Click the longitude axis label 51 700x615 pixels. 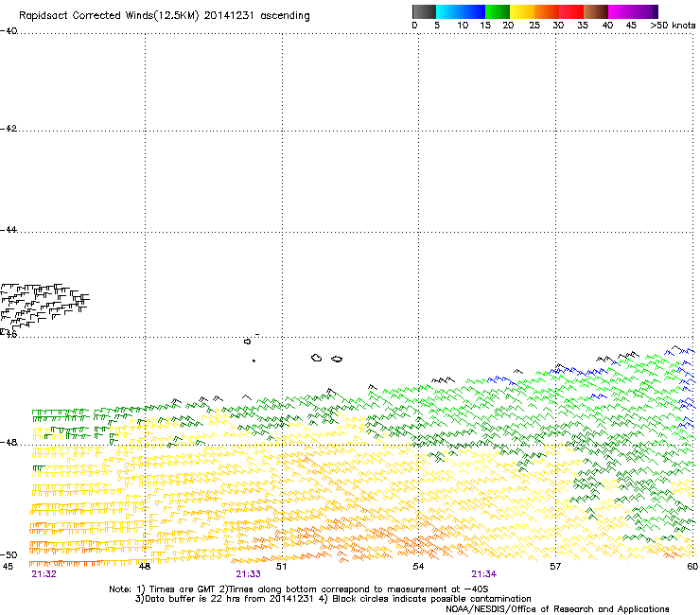coord(281,567)
